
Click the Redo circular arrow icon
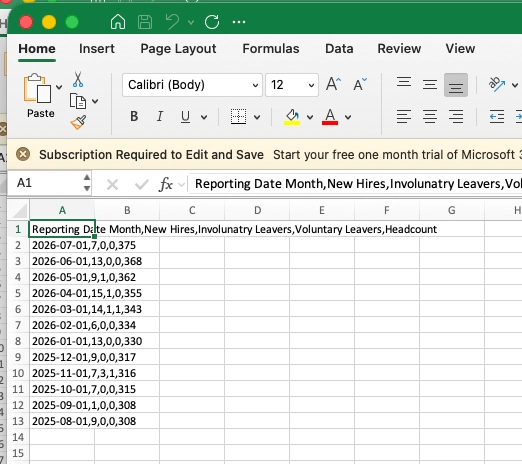(x=212, y=22)
